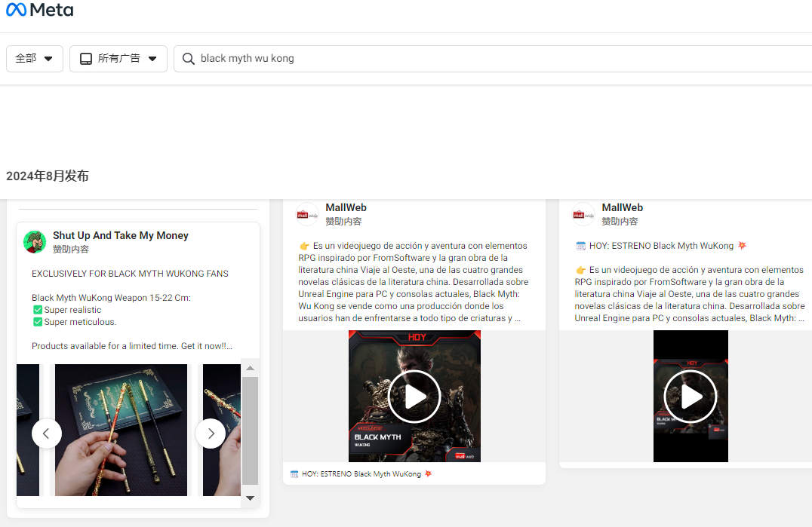Click HOY: ESTRENO headline in the right ad
The image size is (812, 527).
(x=661, y=246)
